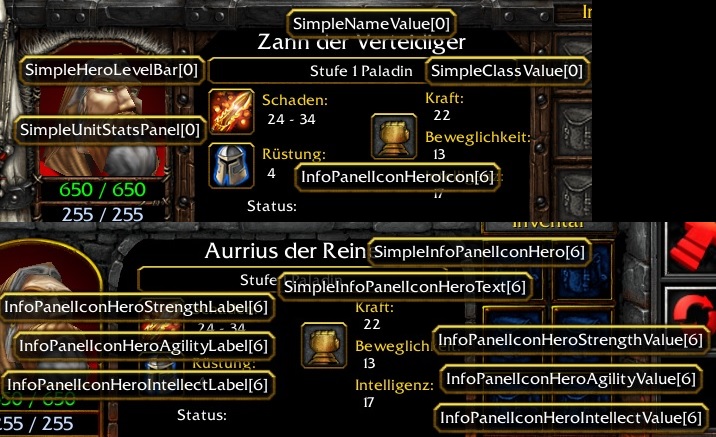The width and height of the screenshot is (716, 437).
Task: Click InfoPanelIconHeroStrengthLabel[6] tag
Action: pos(137,307)
